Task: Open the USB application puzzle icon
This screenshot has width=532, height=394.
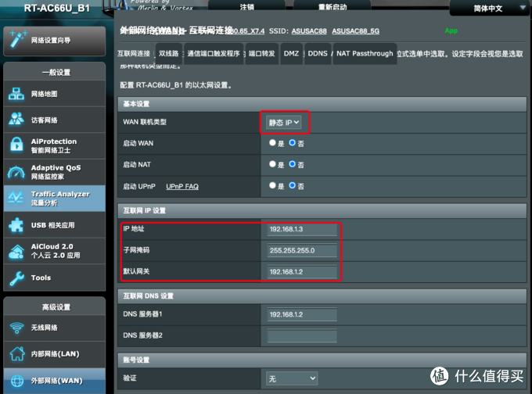Action: (x=17, y=225)
